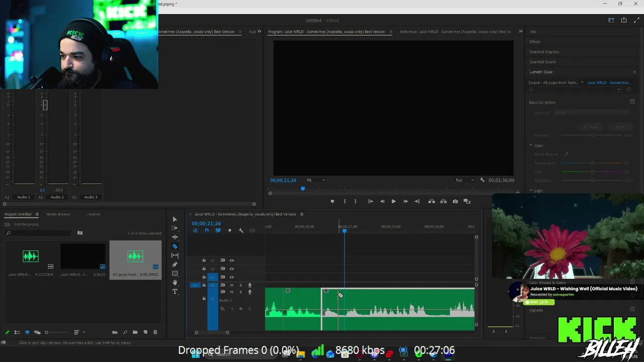Toggle lock on track V3
Screen dimensions: 644x362
(204, 260)
